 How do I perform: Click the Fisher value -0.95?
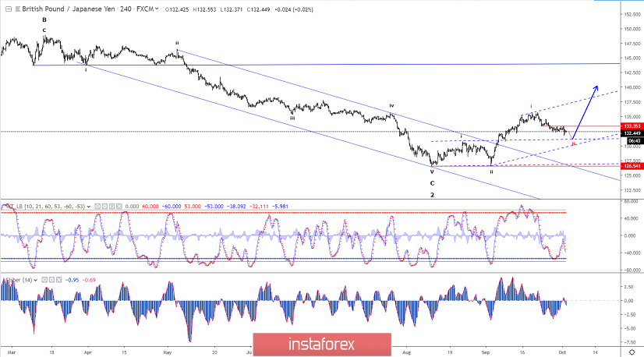pyautogui.click(x=73, y=280)
